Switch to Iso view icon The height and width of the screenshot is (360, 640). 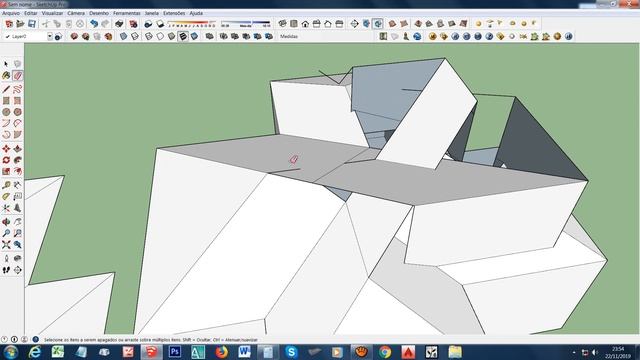(282, 24)
